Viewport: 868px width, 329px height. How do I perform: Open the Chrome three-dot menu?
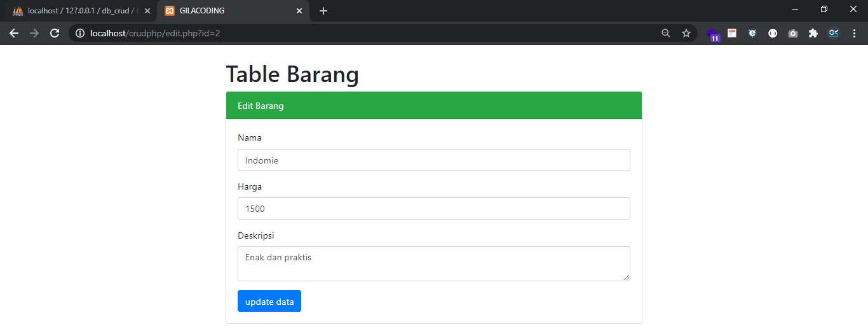coord(854,34)
